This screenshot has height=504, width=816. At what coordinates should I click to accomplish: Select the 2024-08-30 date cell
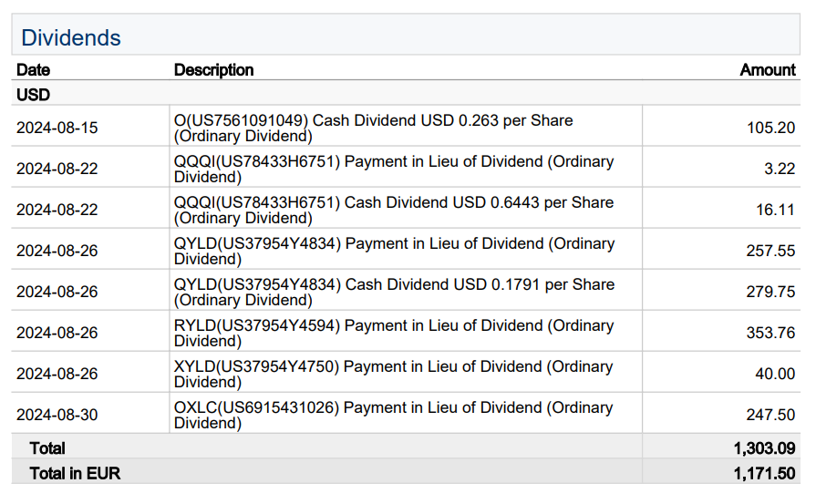(x=57, y=415)
